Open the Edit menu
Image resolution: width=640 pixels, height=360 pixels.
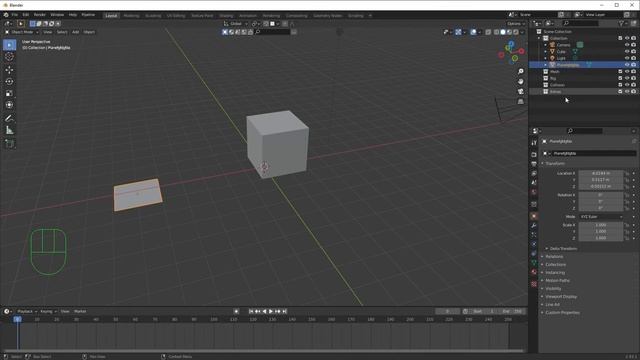(26, 15)
